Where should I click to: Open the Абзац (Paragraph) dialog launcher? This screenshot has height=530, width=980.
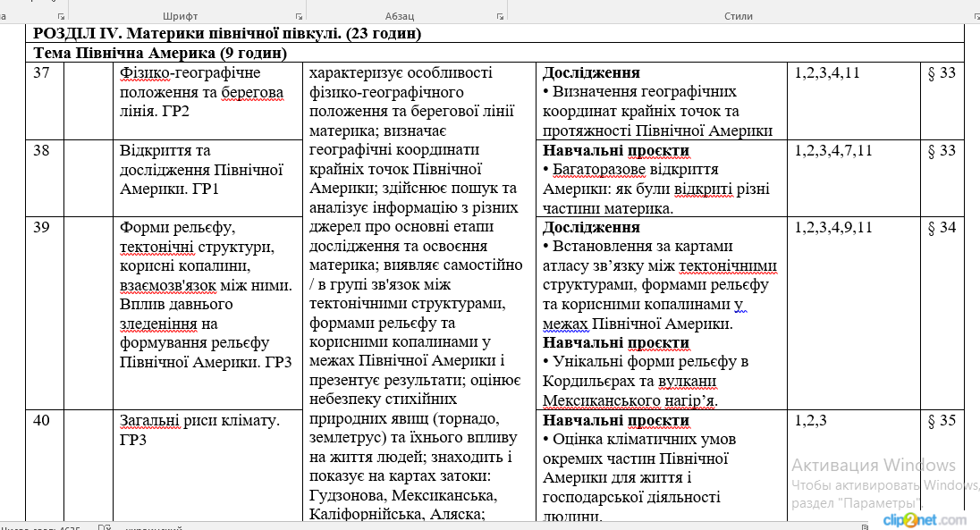point(500,16)
